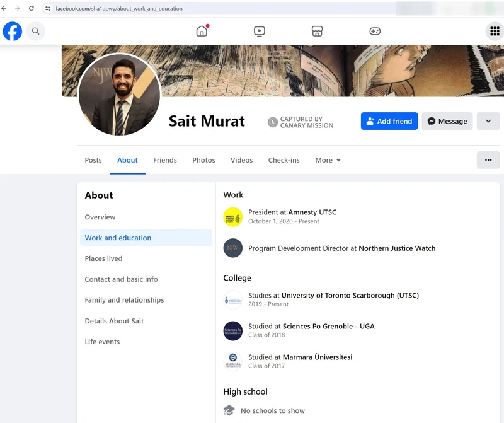Open the Videos tab
Screen dimensions: 504x423
(x=241, y=160)
